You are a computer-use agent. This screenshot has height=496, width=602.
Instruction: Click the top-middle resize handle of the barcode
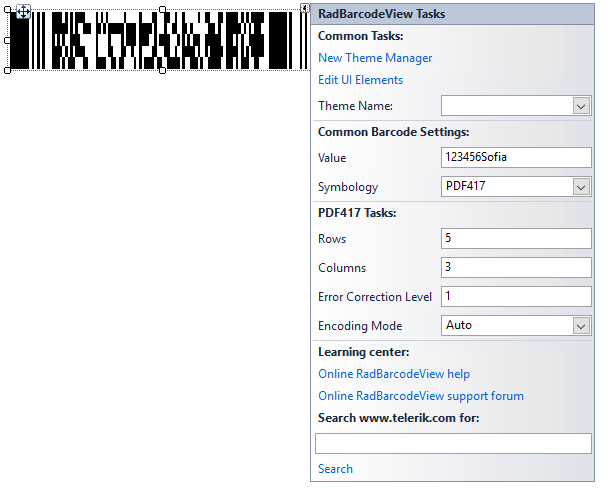point(162,9)
